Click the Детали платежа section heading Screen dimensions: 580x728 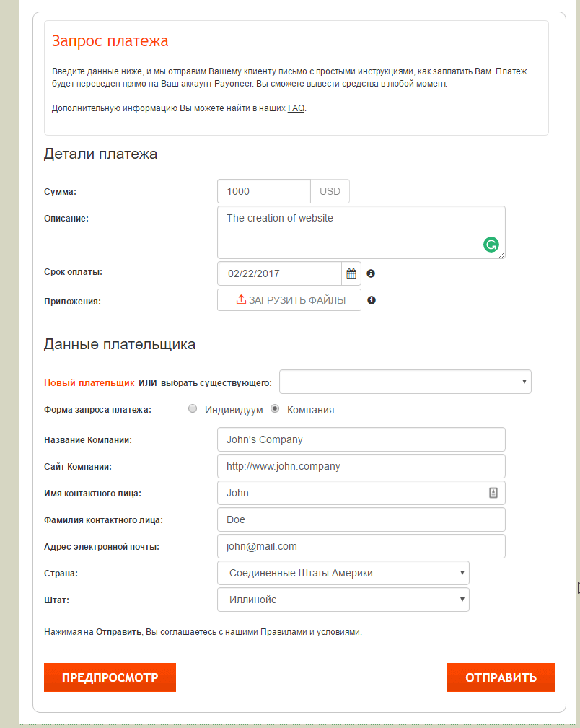point(100,154)
